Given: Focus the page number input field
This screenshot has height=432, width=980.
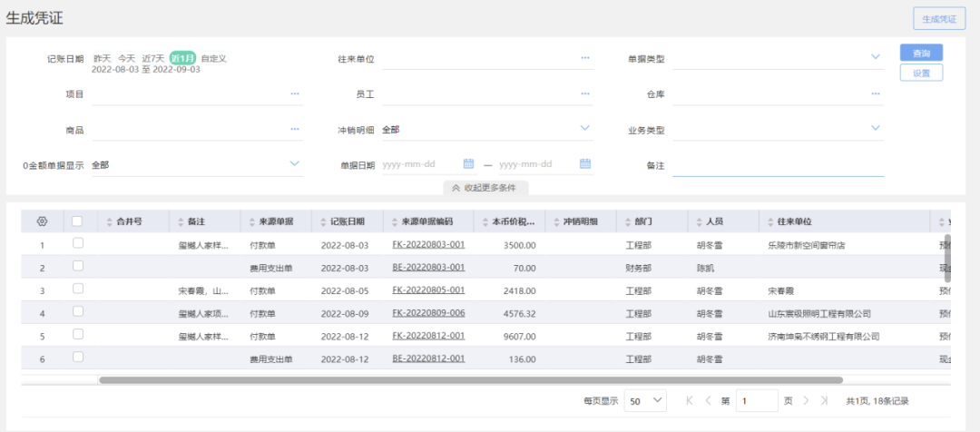Looking at the screenshot, I should (757, 401).
